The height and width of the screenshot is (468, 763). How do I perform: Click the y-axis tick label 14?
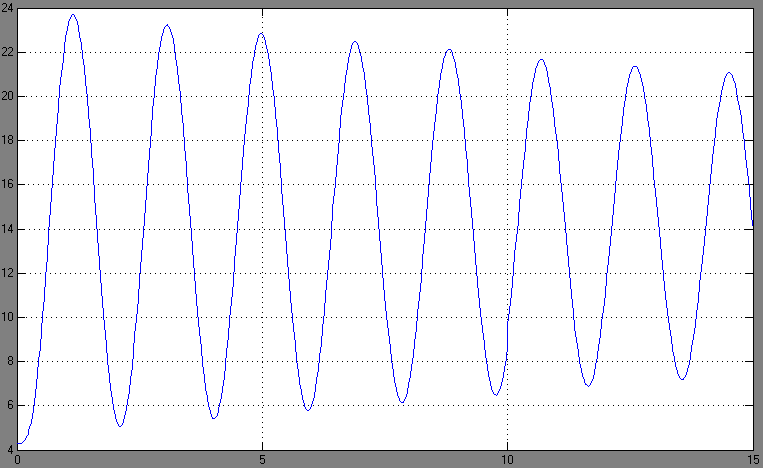pyautogui.click(x=7, y=229)
